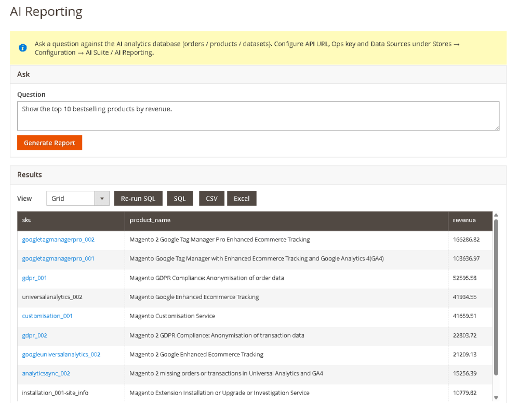Click the Generate Report button
Image resolution: width=532 pixels, height=403 pixels.
click(x=49, y=142)
